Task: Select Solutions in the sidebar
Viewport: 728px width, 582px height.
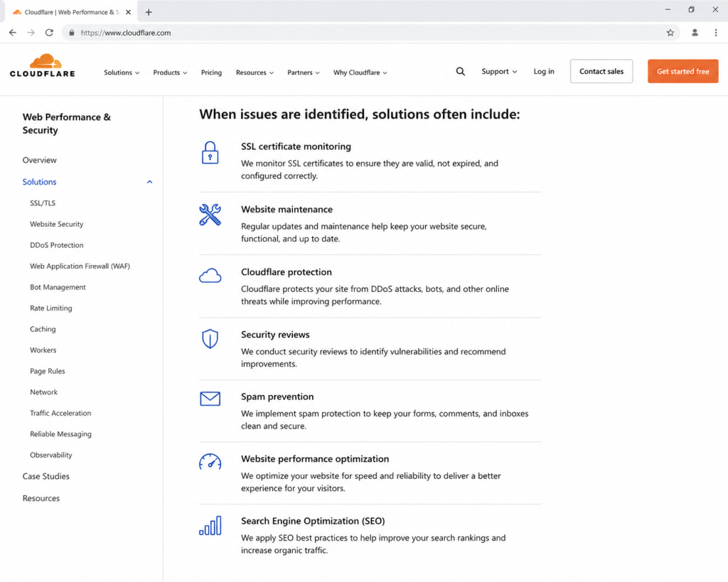Action: point(40,182)
